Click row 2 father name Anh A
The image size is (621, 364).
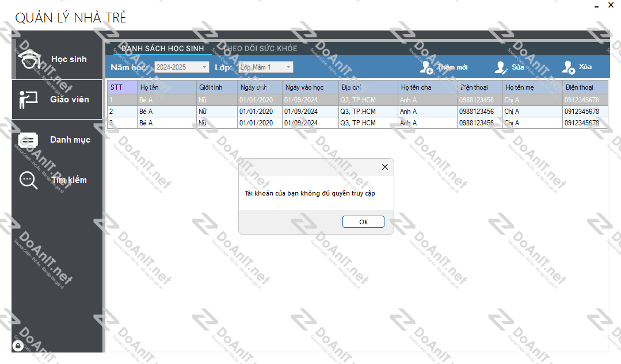pyautogui.click(x=428, y=112)
